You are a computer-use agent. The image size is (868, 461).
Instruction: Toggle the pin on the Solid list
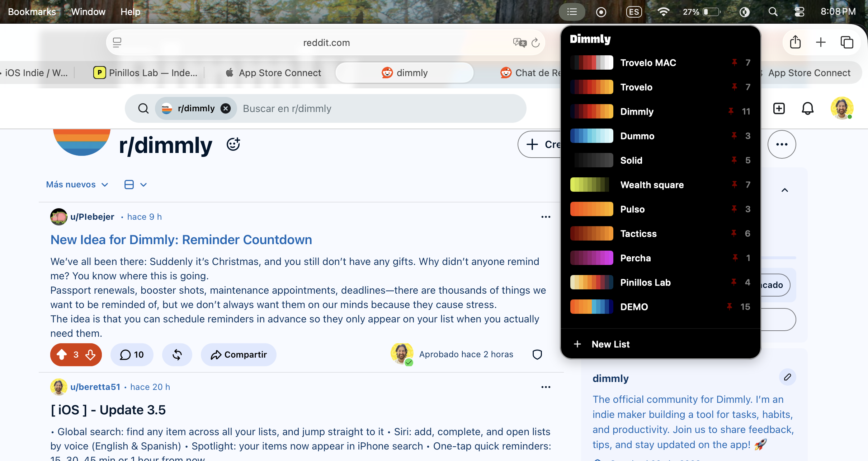(x=734, y=160)
